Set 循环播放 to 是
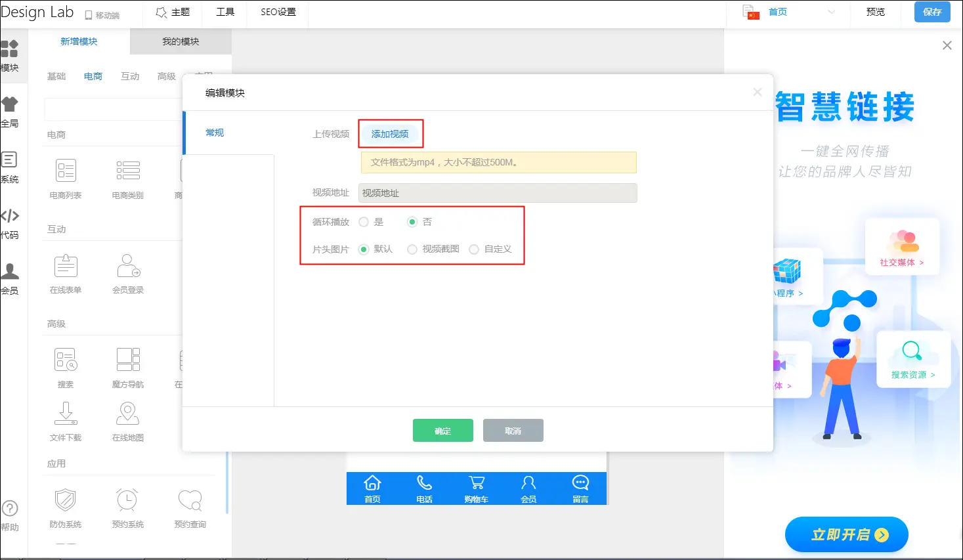The width and height of the screenshot is (963, 560). [x=364, y=222]
